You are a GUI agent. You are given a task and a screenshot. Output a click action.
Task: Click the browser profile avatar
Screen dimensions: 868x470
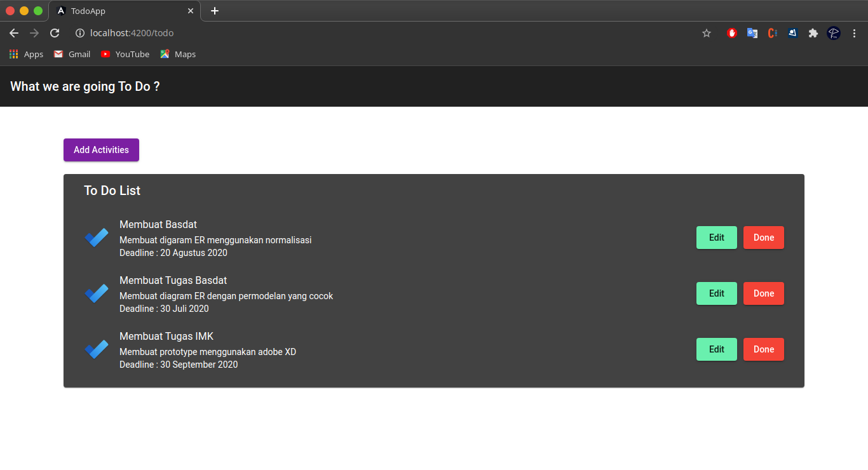[x=834, y=33]
